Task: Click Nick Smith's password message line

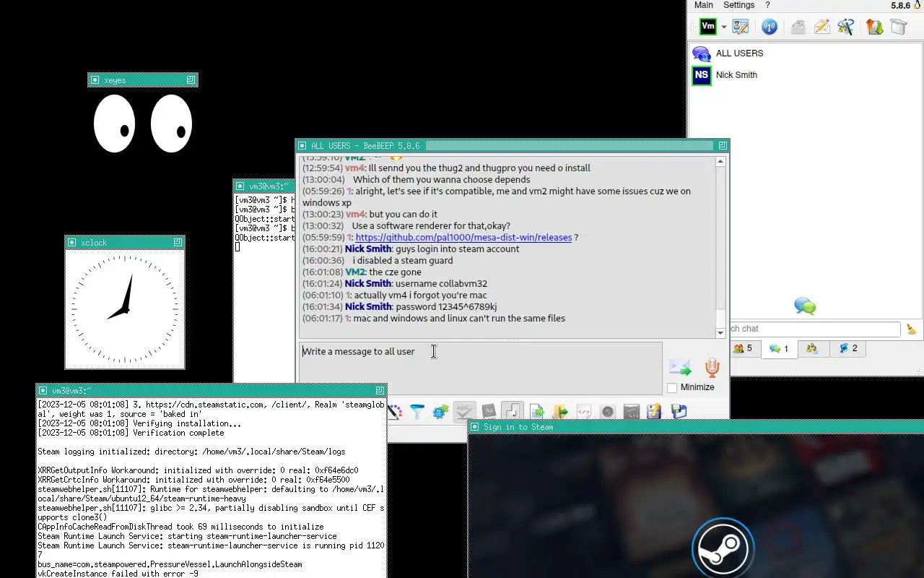Action: click(399, 307)
